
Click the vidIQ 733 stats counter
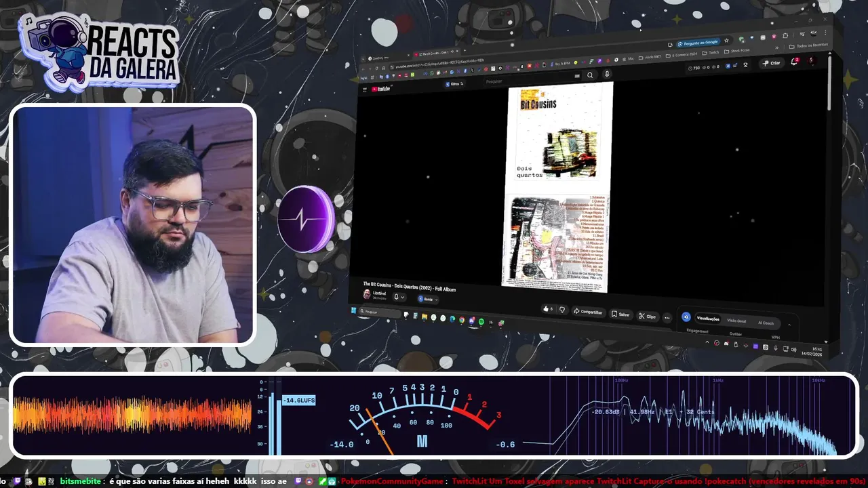694,68
